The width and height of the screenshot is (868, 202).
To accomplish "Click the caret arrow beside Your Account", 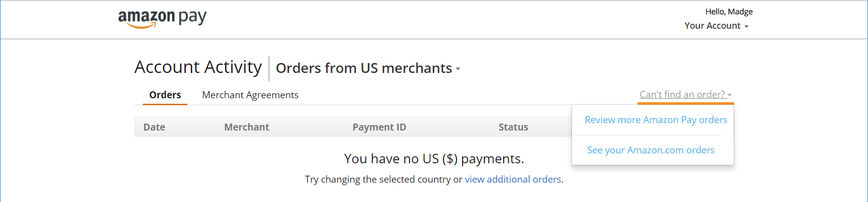I will coord(746,27).
